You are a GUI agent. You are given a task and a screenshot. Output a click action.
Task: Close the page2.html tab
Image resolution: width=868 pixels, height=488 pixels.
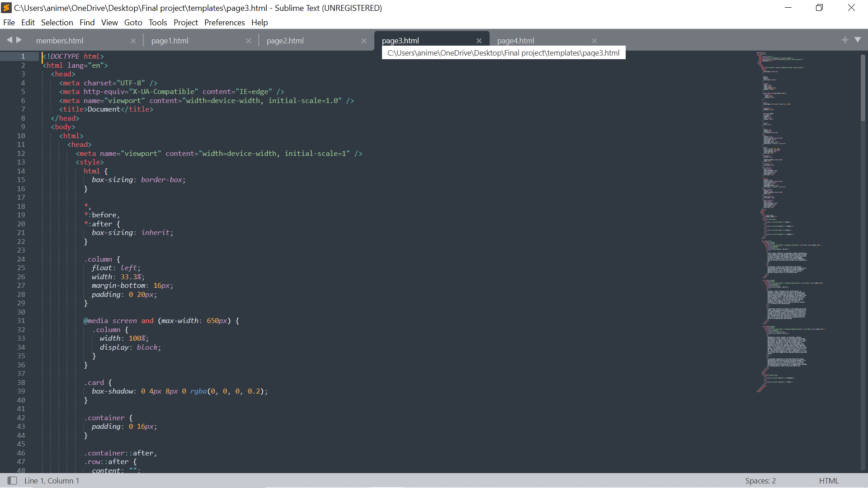[363, 41]
